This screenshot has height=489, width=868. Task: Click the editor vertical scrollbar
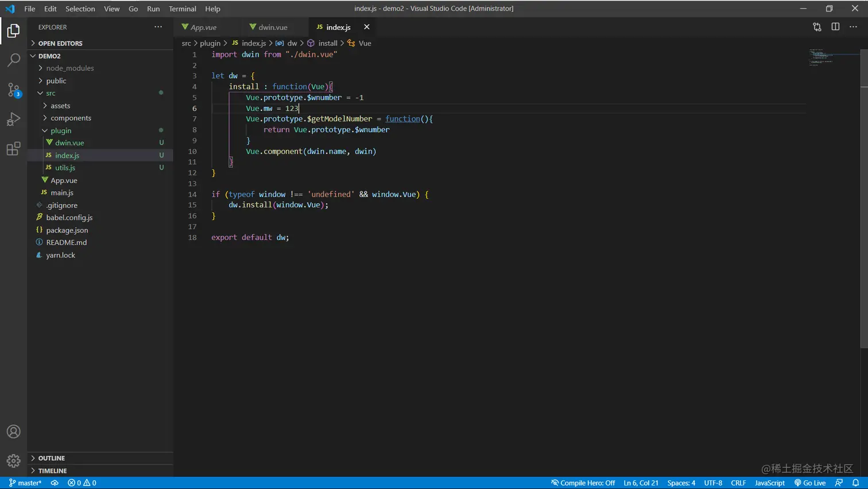pyautogui.click(x=863, y=198)
